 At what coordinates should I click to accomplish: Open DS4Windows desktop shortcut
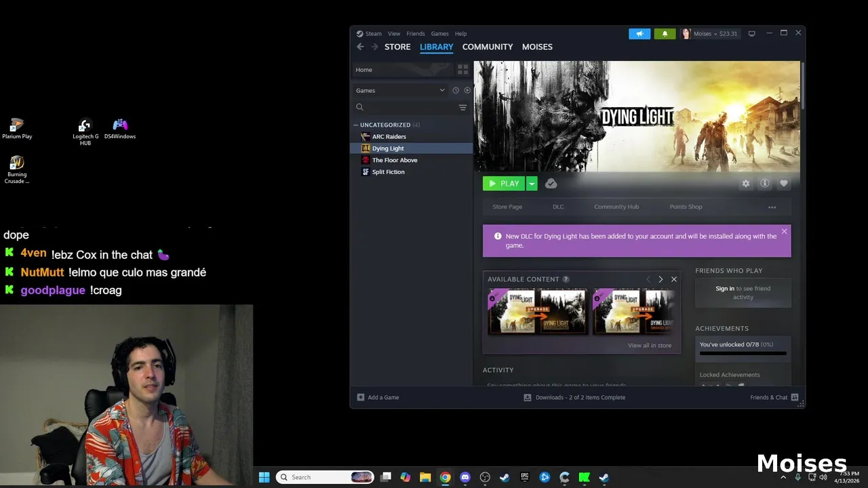pyautogui.click(x=120, y=129)
